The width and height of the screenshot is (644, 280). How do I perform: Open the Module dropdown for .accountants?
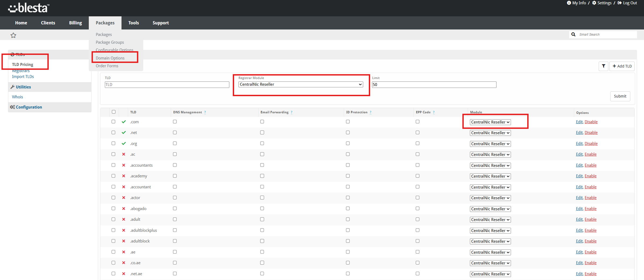(x=490, y=166)
